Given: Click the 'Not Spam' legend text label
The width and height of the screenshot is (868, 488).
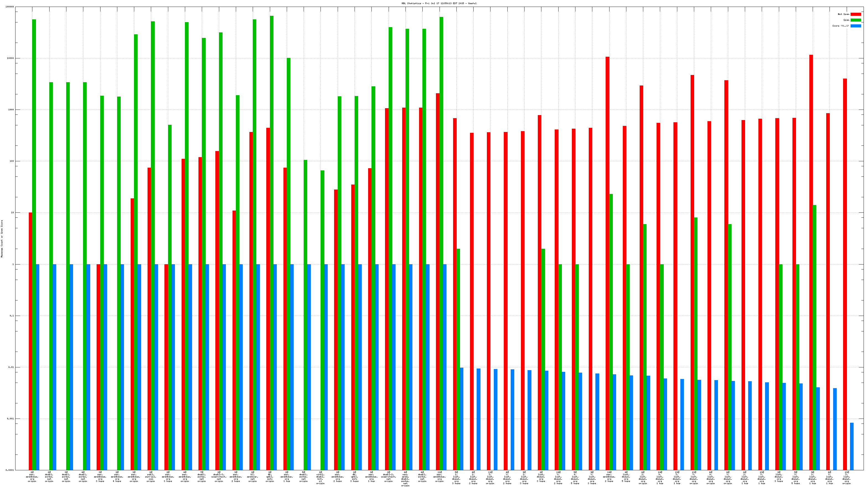Looking at the screenshot, I should click(x=843, y=14).
